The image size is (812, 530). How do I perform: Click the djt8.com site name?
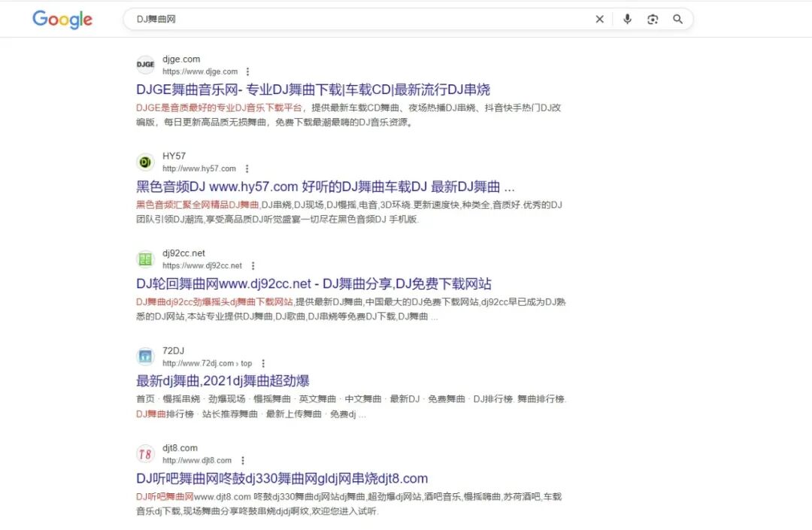tap(180, 448)
